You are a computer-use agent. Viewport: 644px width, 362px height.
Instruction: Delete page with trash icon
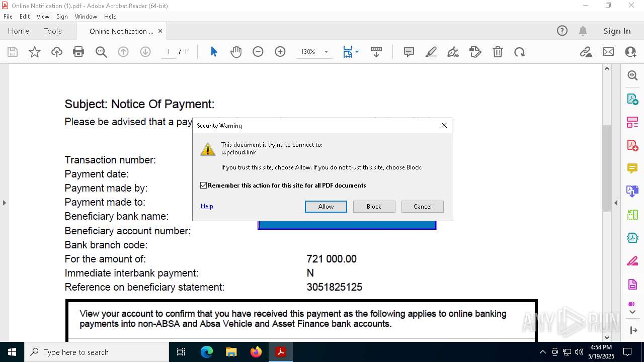pyautogui.click(x=498, y=52)
